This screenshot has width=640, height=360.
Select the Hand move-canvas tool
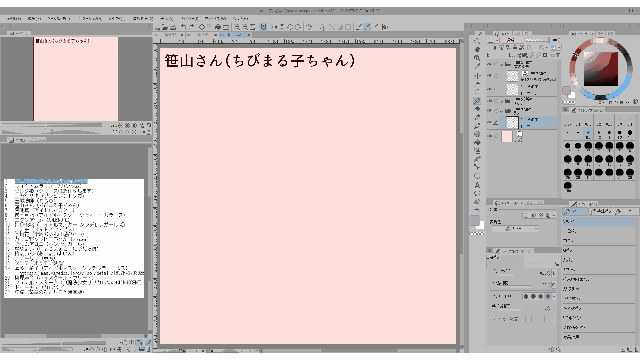pos(477,50)
